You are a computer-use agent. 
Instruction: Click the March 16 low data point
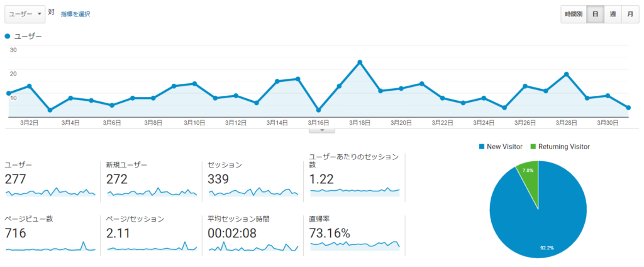tap(318, 110)
